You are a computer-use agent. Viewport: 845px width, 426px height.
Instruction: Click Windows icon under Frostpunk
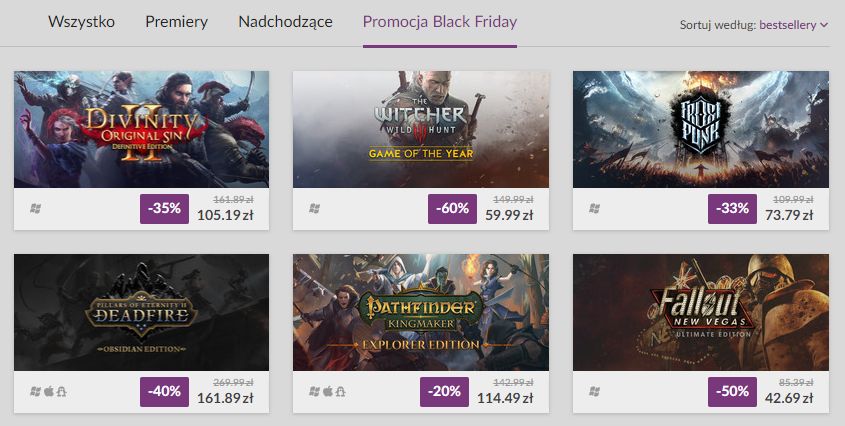[x=595, y=209]
